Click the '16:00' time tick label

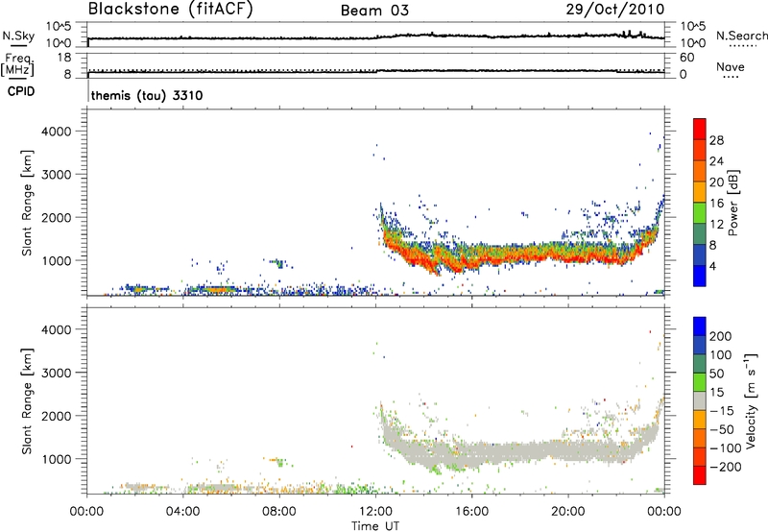pyautogui.click(x=471, y=512)
